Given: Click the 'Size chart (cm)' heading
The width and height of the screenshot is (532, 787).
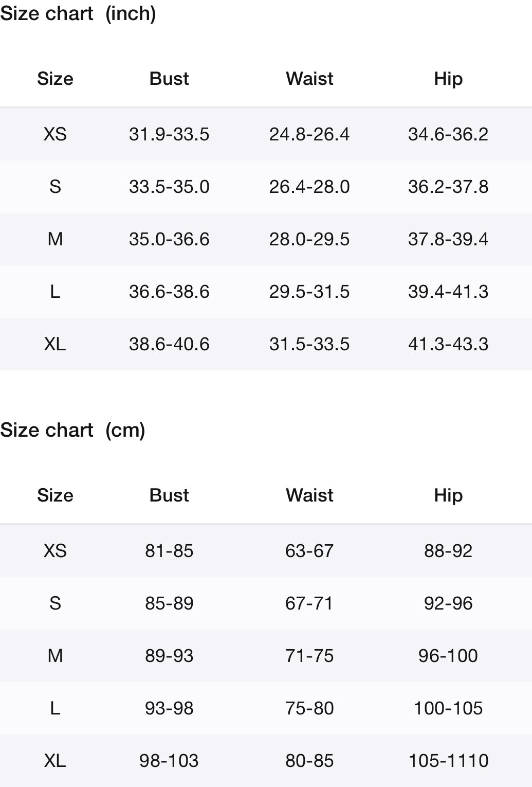Looking at the screenshot, I should coord(72,430).
